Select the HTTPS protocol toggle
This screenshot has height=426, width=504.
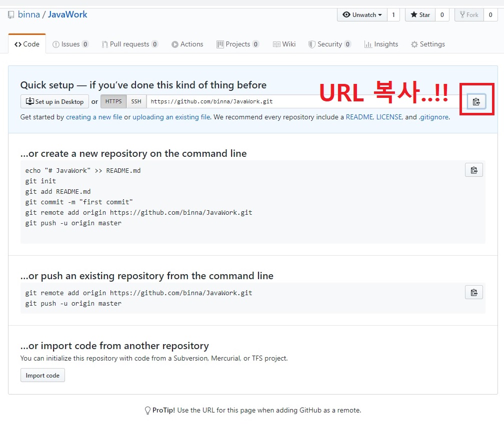click(113, 101)
